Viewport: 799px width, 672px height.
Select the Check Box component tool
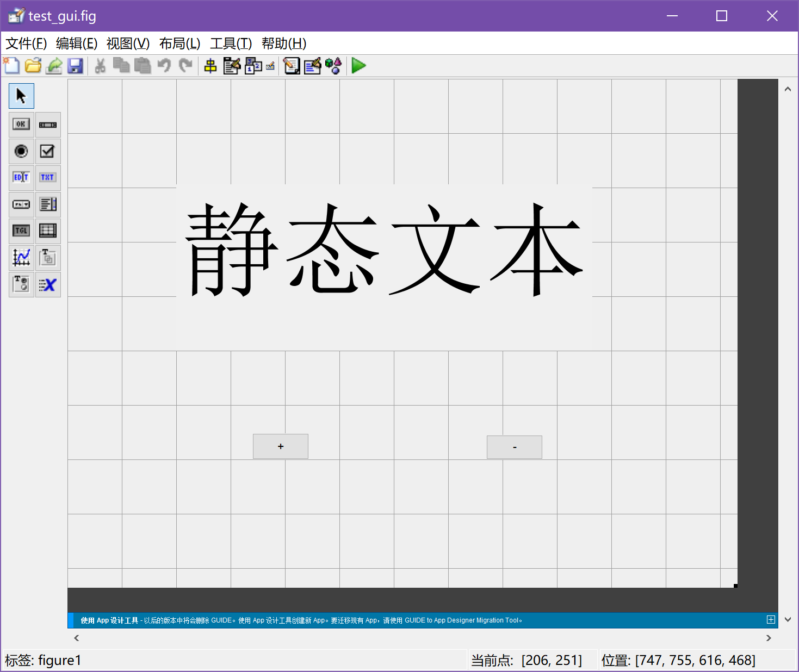point(48,151)
